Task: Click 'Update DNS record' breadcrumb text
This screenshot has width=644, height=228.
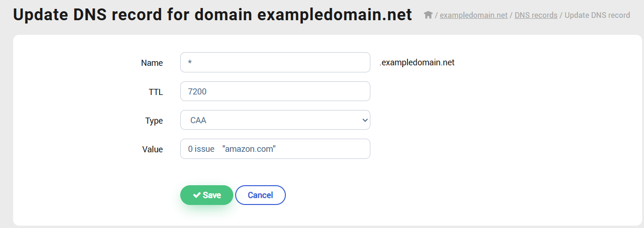Action: (597, 15)
